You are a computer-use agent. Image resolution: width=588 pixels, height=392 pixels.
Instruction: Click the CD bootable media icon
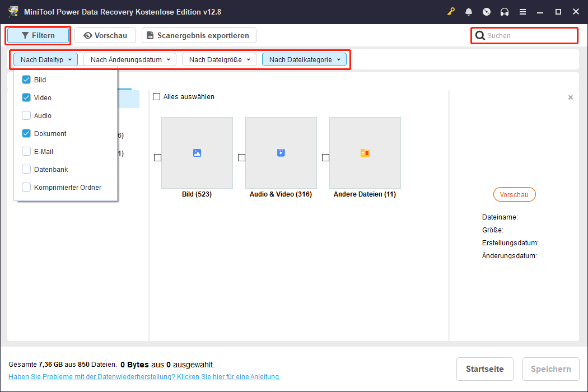pos(486,11)
